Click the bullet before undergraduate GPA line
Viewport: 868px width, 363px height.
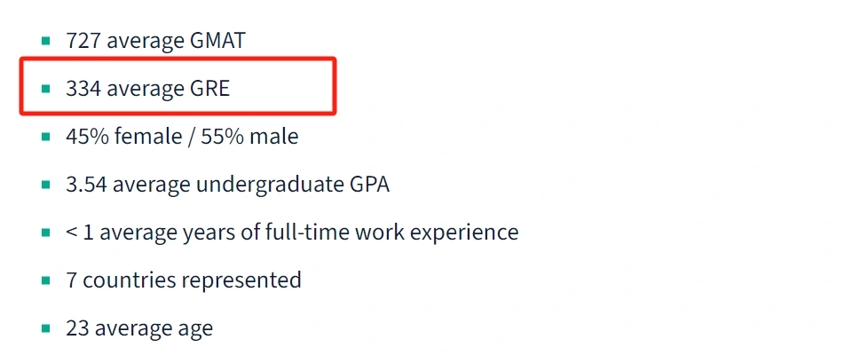(45, 185)
